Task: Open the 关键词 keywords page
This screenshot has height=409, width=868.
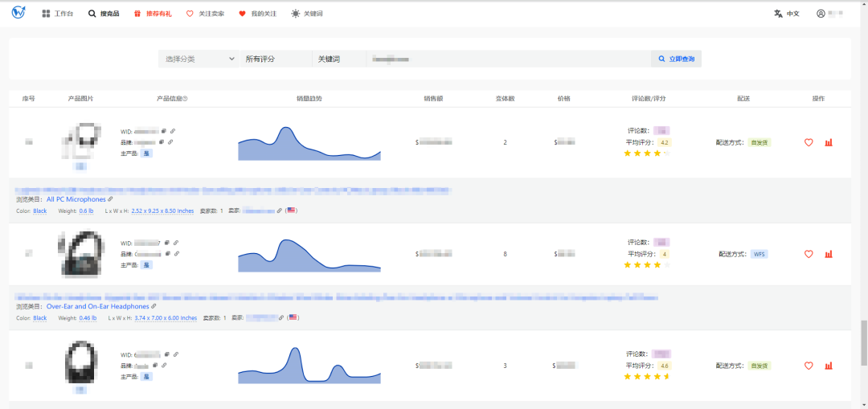Action: pos(307,14)
